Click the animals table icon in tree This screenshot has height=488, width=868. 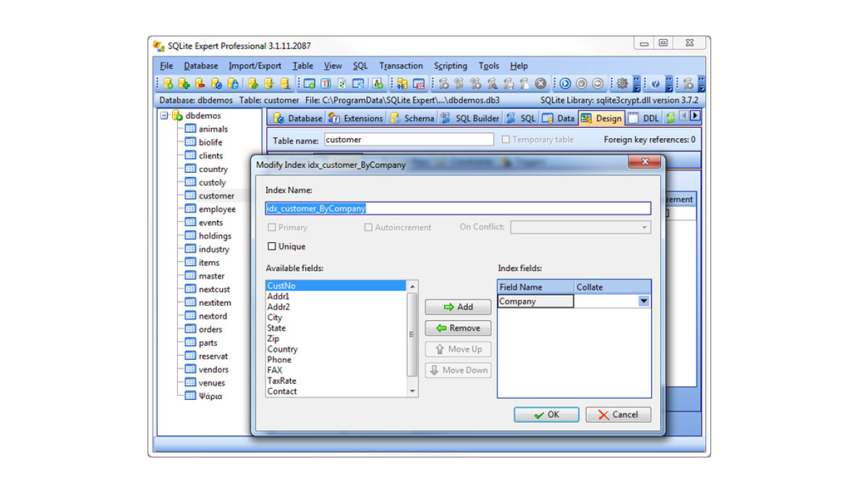(191, 129)
